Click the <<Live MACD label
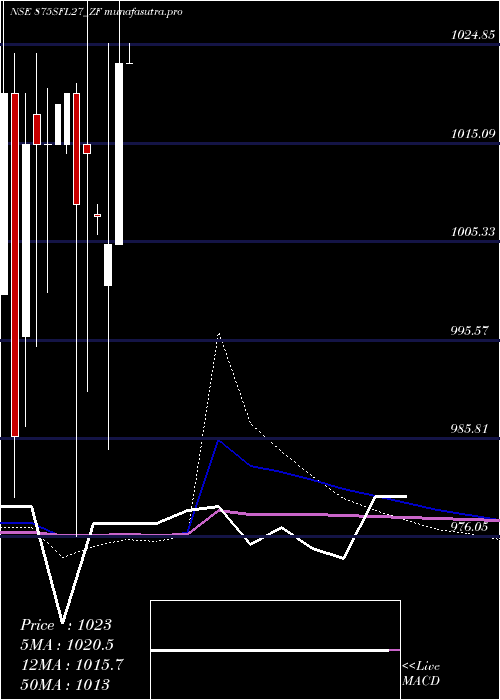The width and height of the screenshot is (500, 700). [x=421, y=674]
